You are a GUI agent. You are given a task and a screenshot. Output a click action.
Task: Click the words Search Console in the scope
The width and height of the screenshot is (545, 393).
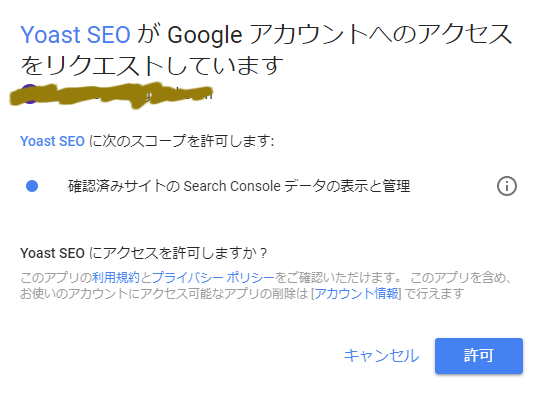(x=232, y=186)
